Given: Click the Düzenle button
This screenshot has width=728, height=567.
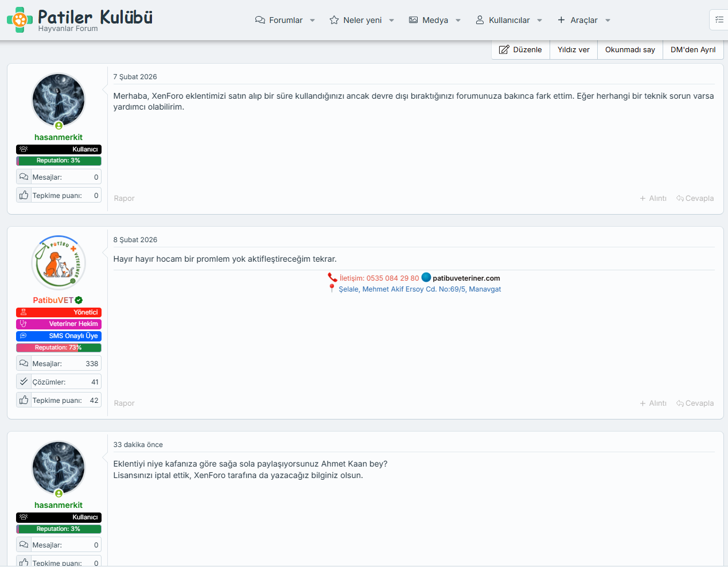Looking at the screenshot, I should (520, 49).
